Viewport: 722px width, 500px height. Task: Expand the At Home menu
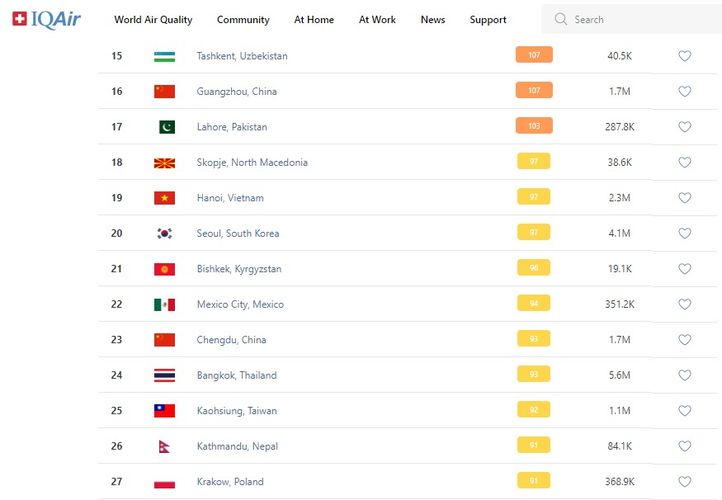coord(314,19)
